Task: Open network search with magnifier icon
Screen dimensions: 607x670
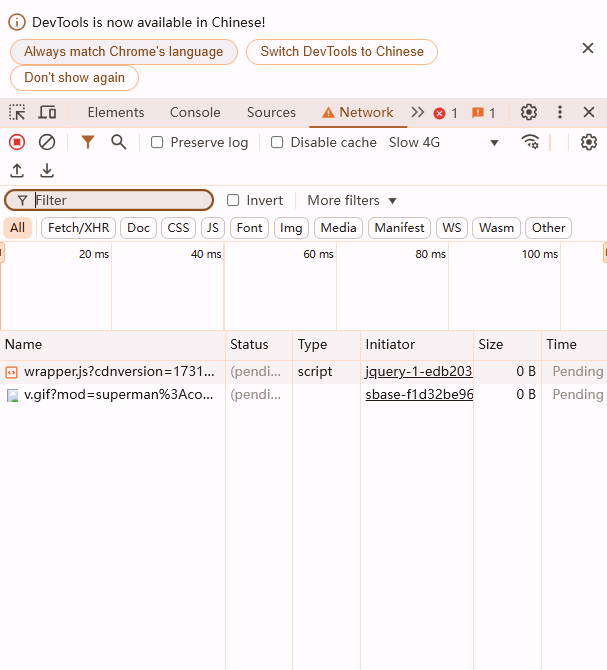Action: coord(119,142)
